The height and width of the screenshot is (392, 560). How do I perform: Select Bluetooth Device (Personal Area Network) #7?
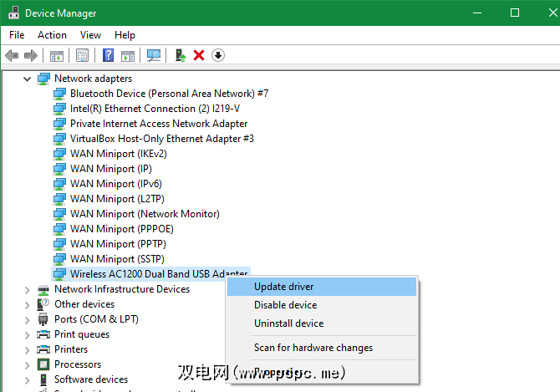point(169,94)
